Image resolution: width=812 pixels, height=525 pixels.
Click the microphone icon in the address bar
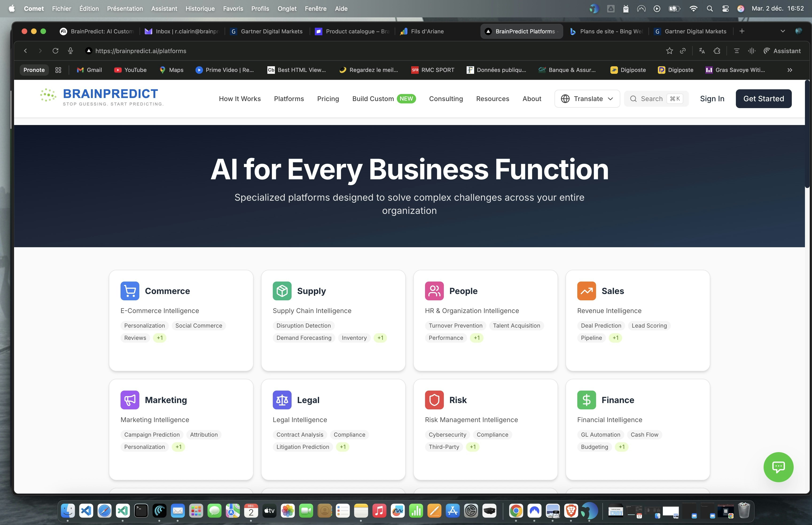tap(70, 51)
